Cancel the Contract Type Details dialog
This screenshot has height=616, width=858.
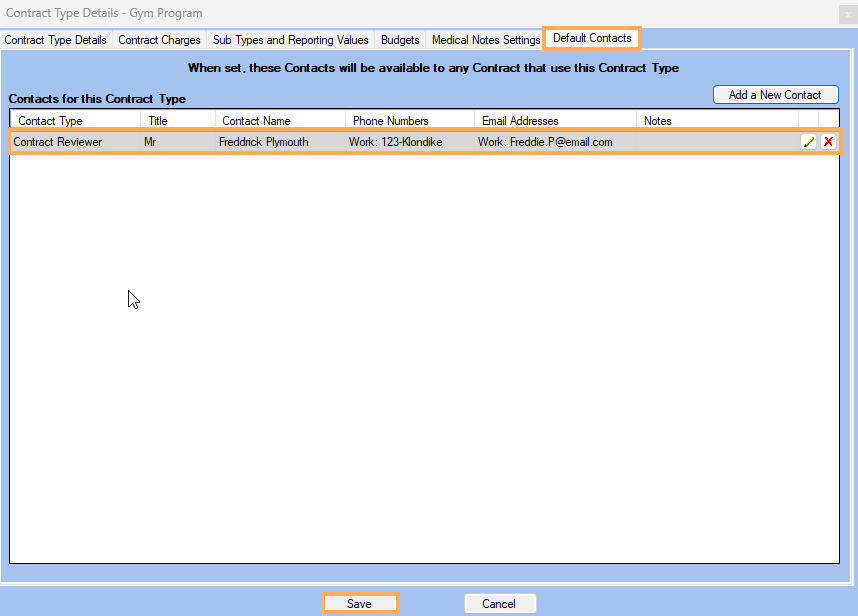500,603
